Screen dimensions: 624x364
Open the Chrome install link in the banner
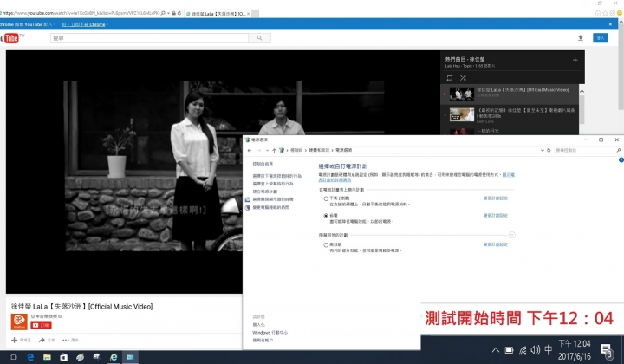[83, 24]
